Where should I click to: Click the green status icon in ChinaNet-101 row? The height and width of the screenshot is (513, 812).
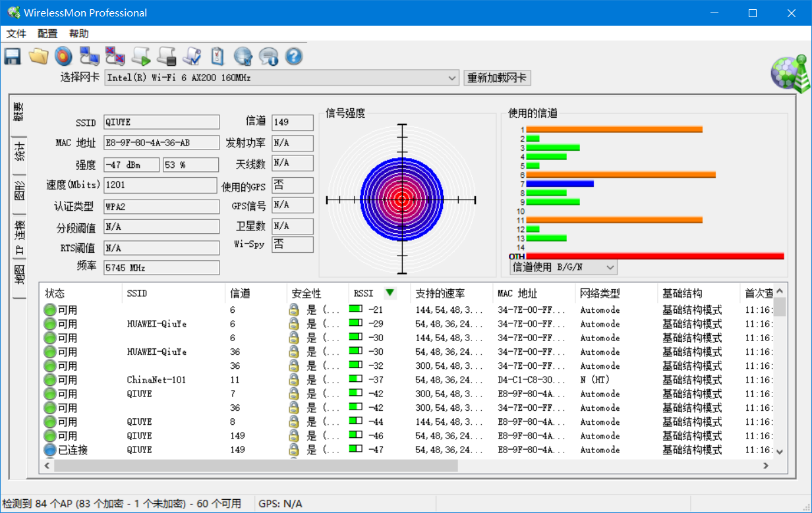pyautogui.click(x=50, y=380)
